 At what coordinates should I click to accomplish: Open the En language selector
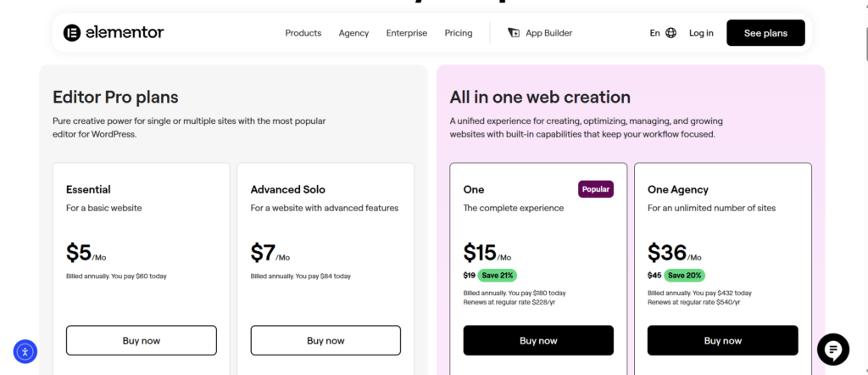tap(655, 33)
